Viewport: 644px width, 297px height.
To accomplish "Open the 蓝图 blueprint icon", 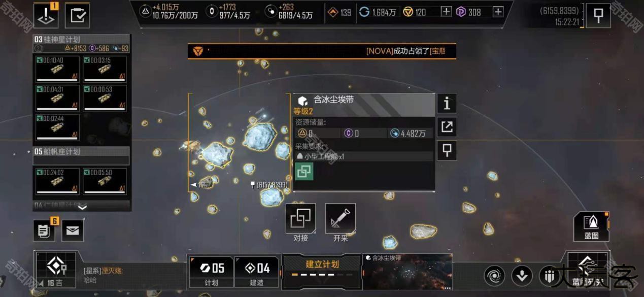I will point(591,226).
